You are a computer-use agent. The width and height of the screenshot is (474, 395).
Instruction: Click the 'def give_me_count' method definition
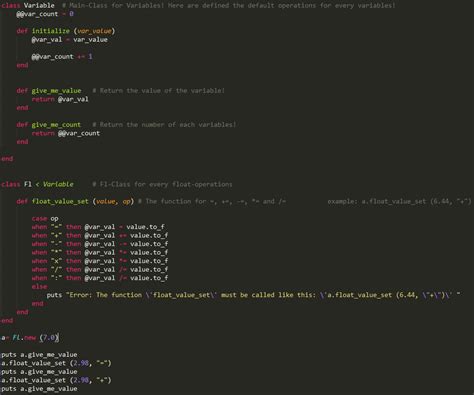point(49,125)
